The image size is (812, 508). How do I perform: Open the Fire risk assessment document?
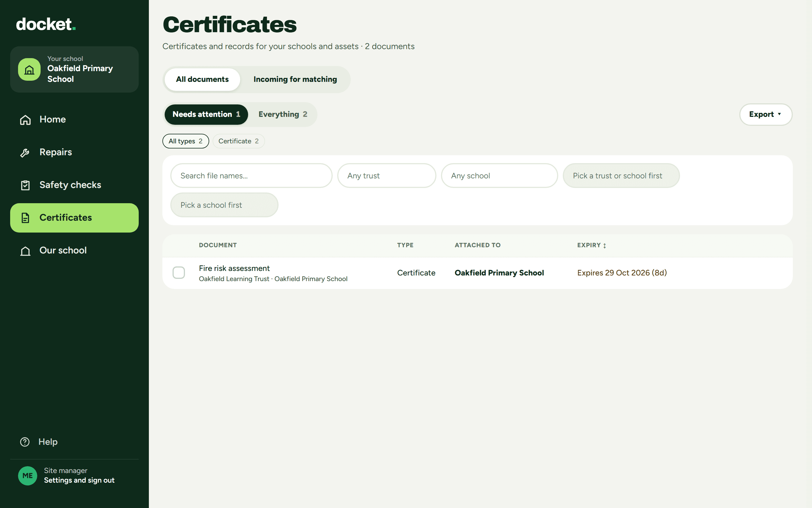(x=234, y=268)
